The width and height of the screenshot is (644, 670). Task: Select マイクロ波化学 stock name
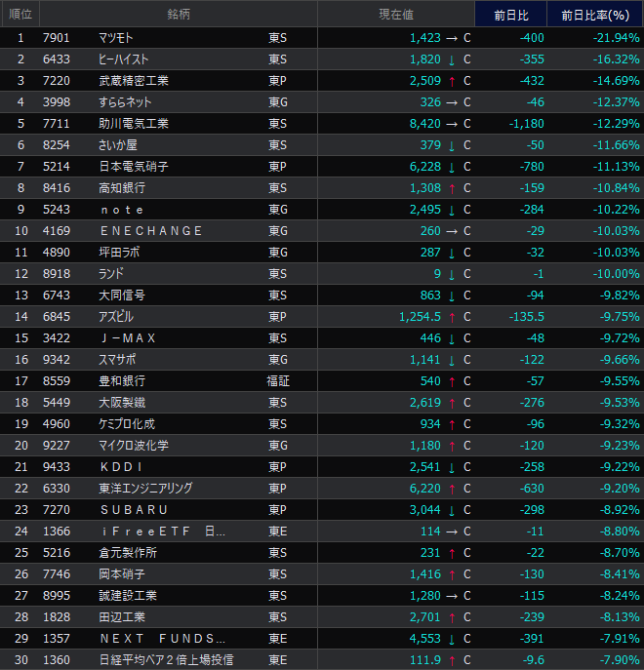[134, 446]
